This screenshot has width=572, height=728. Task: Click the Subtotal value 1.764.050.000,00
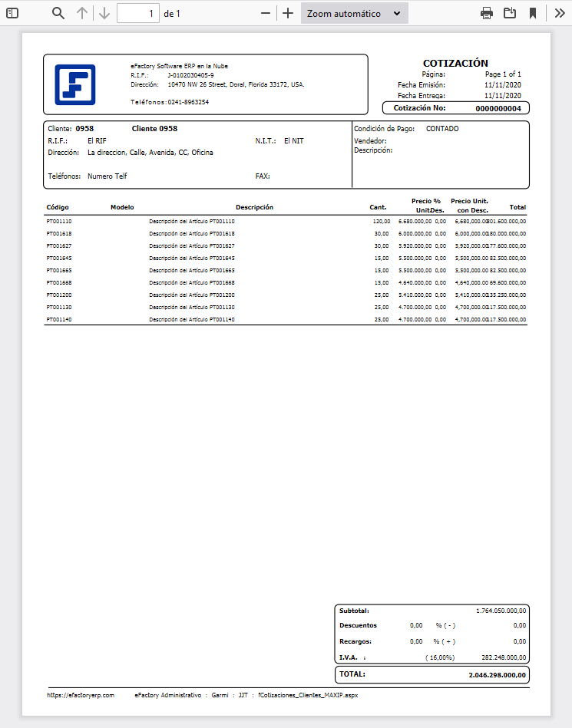[x=501, y=611]
